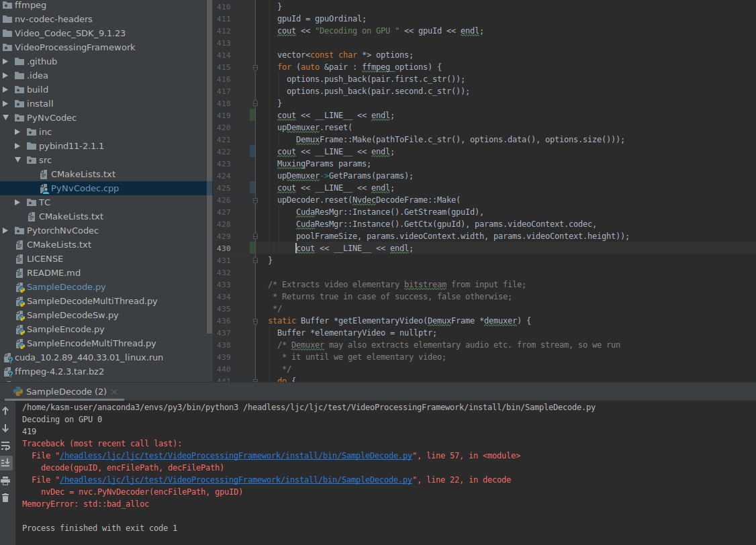This screenshot has height=545, width=756.
Task: Expand the inc folder
Action: [17, 132]
